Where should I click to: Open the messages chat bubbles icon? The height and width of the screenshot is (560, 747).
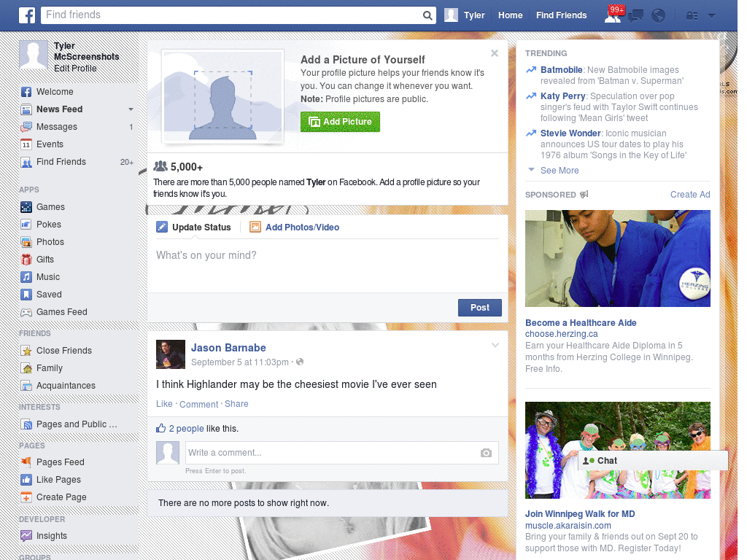(635, 16)
